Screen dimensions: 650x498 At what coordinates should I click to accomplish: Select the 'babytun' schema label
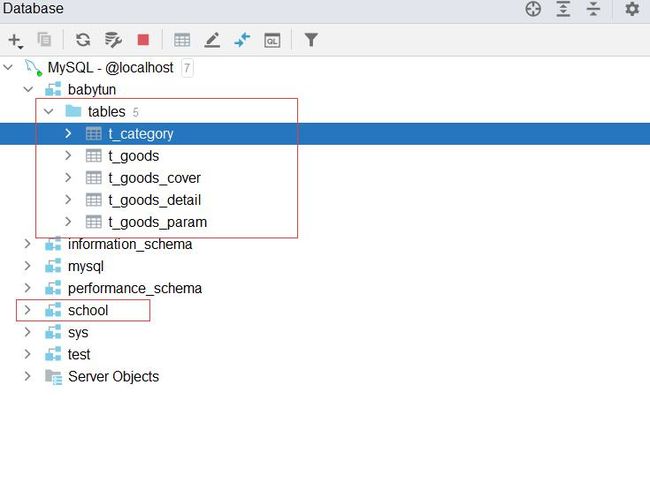click(92, 90)
